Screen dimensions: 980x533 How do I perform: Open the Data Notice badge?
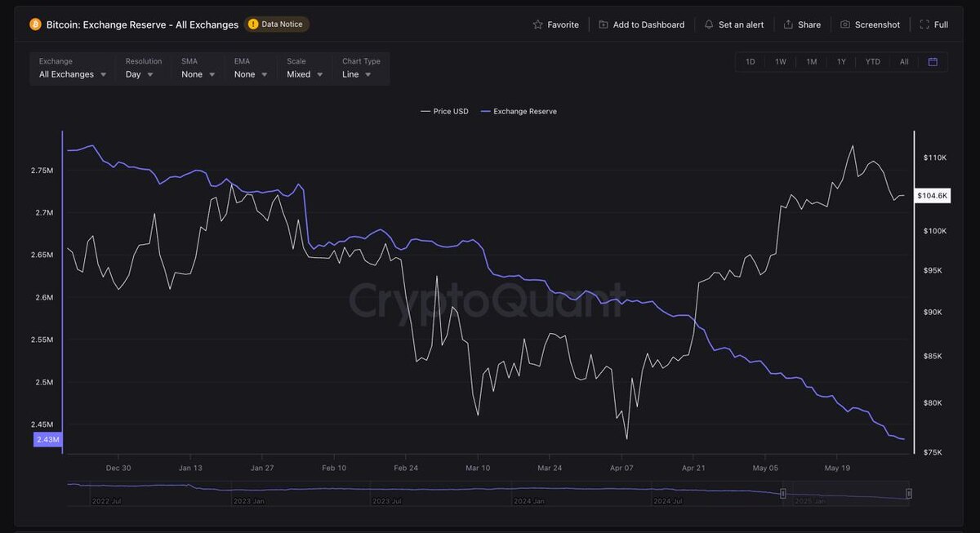coord(276,24)
